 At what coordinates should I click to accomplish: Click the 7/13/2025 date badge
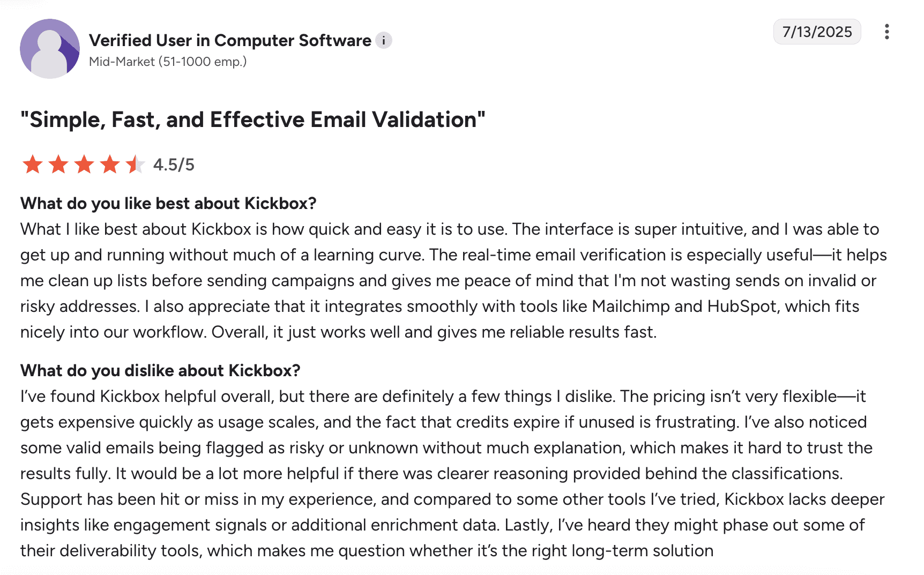(x=817, y=32)
